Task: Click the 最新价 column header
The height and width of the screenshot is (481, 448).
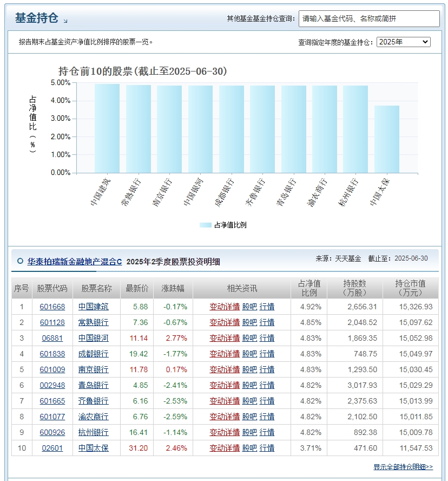Action: [137, 288]
